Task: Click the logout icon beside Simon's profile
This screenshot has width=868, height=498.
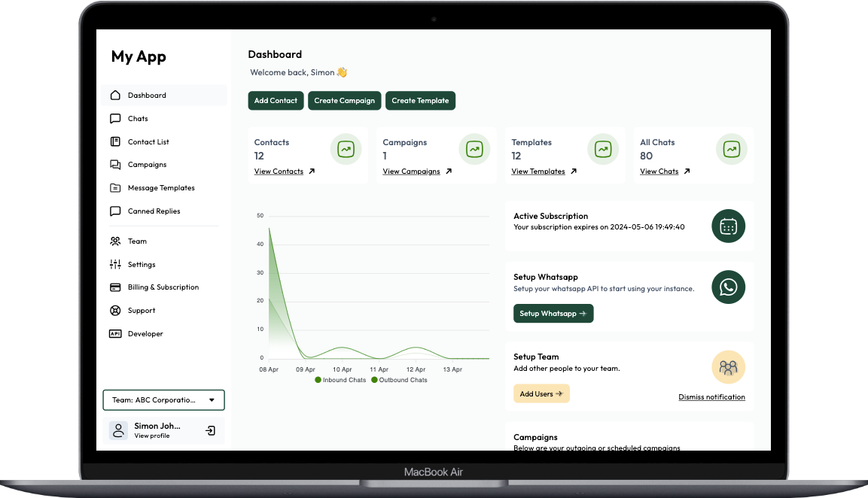Action: click(x=211, y=430)
